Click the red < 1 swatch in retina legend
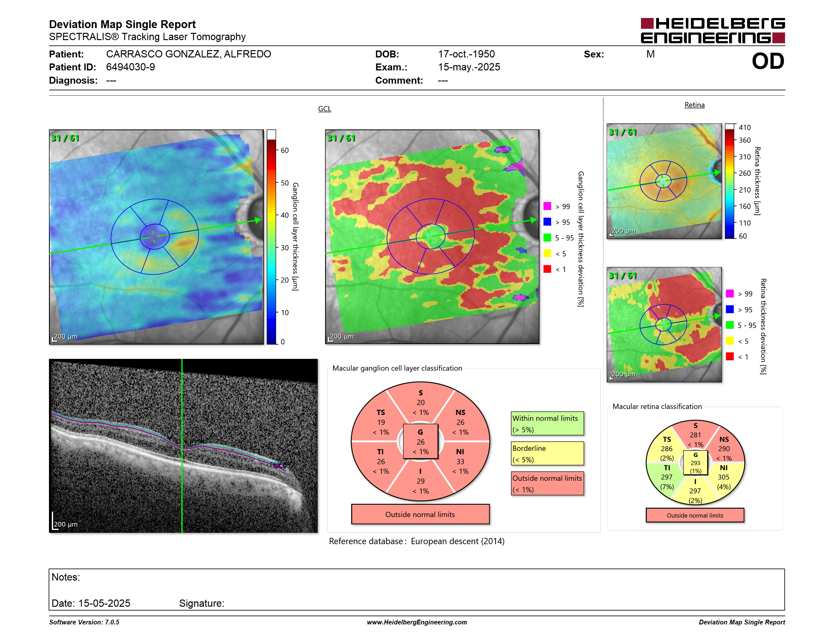The height and width of the screenshot is (644, 834). [730, 356]
